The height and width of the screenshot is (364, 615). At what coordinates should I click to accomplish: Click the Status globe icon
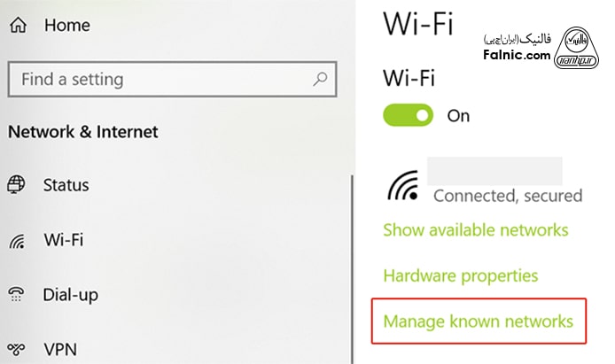[17, 185]
